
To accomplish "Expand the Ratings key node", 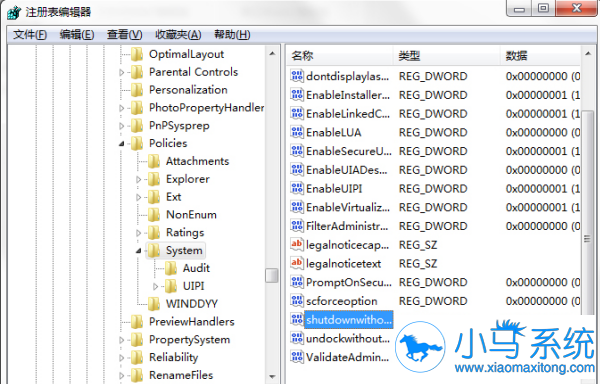I will point(139,233).
